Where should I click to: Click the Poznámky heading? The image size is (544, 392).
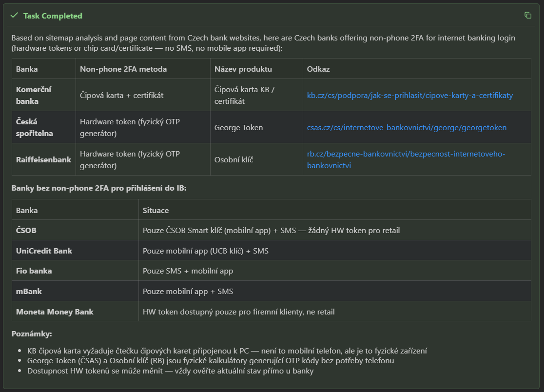click(x=32, y=334)
